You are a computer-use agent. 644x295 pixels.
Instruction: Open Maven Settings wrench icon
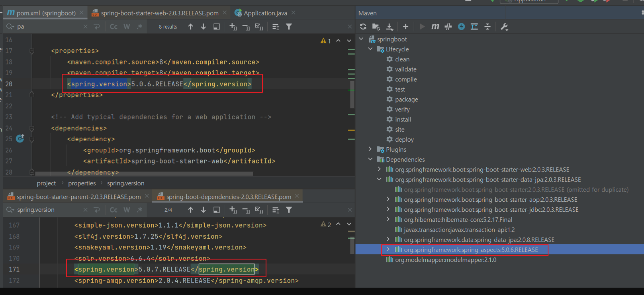tap(504, 27)
